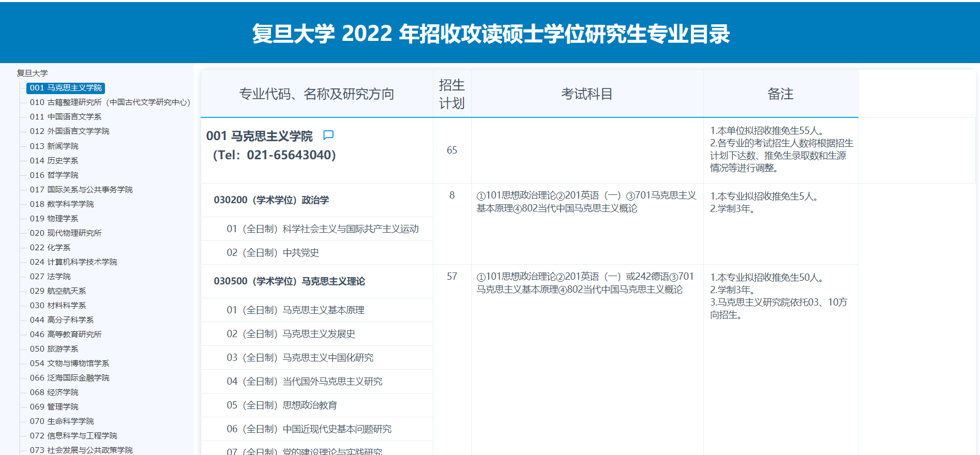The width and height of the screenshot is (980, 455).
Task: Click direction 01 科学社会主义与国际共产主义运动
Action: tap(316, 229)
